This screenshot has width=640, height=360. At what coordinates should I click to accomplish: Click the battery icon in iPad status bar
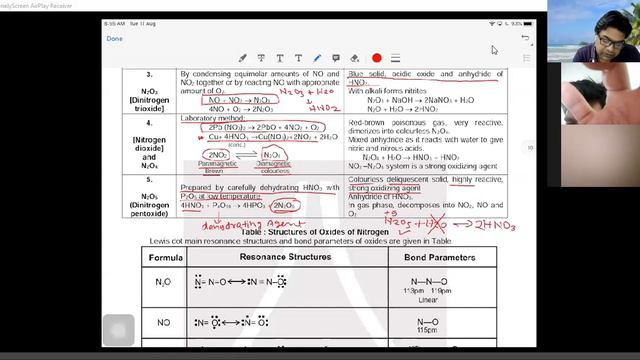[528, 24]
